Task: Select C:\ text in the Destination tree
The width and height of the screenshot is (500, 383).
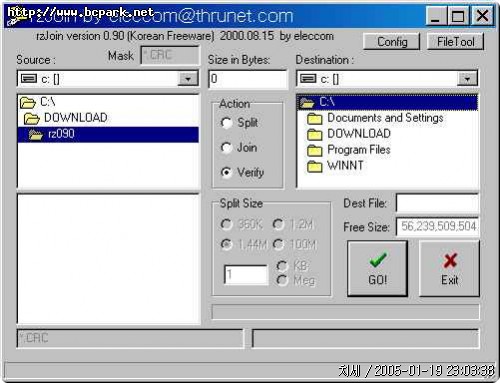Action: coord(327,102)
